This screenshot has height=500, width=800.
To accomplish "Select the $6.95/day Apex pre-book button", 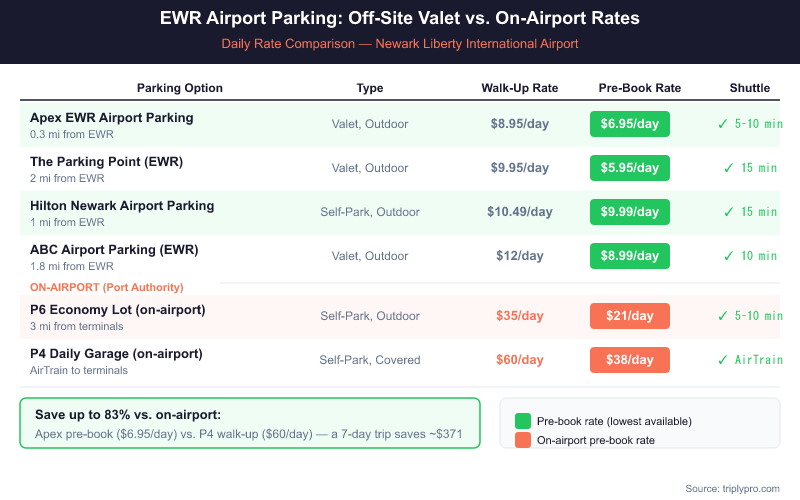I will 630,124.
